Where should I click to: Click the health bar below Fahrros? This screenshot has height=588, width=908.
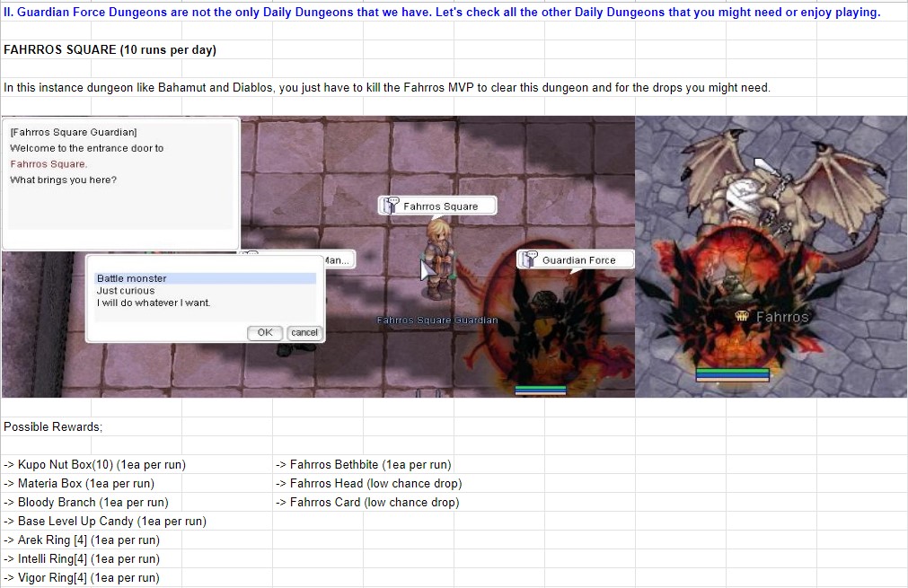coord(733,375)
